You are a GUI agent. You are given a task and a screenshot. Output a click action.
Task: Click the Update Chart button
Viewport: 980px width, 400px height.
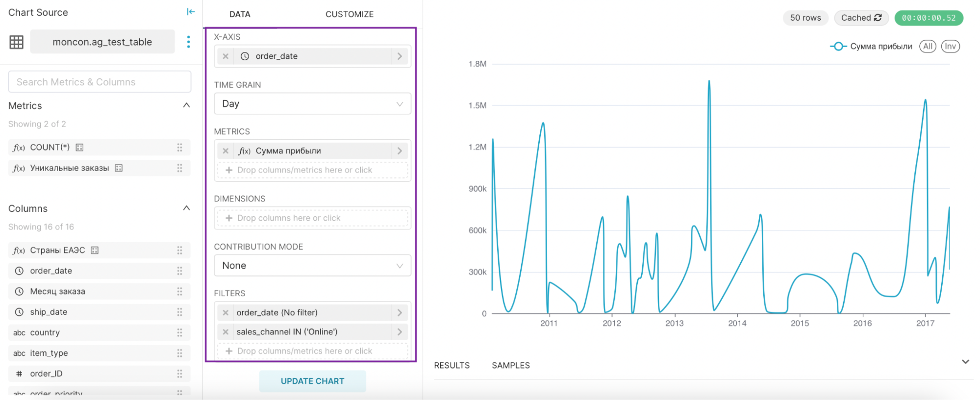click(312, 381)
